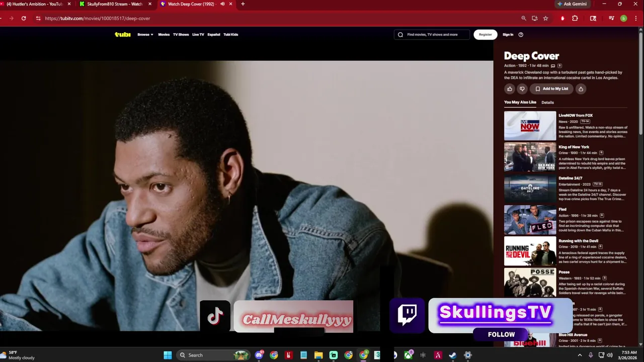Viewport: 644px width, 362px height.
Task: Click the microphone icon in system tray
Action: click(x=591, y=355)
